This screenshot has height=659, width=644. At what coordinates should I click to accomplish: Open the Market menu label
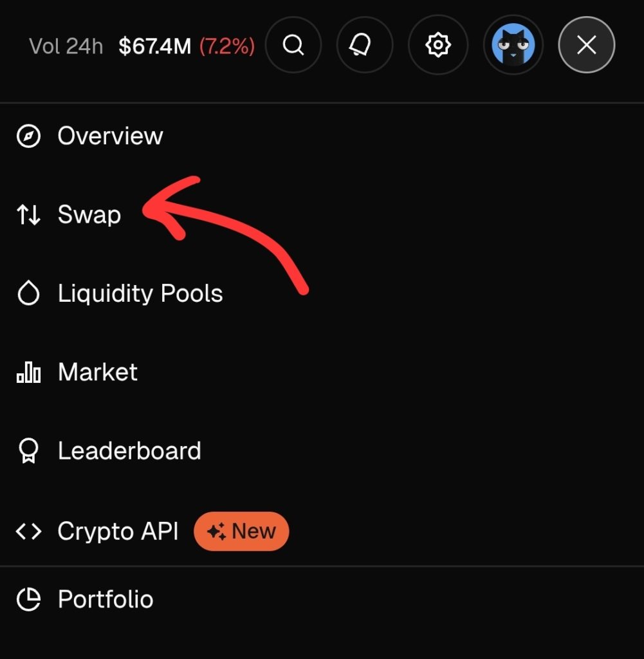(x=98, y=373)
